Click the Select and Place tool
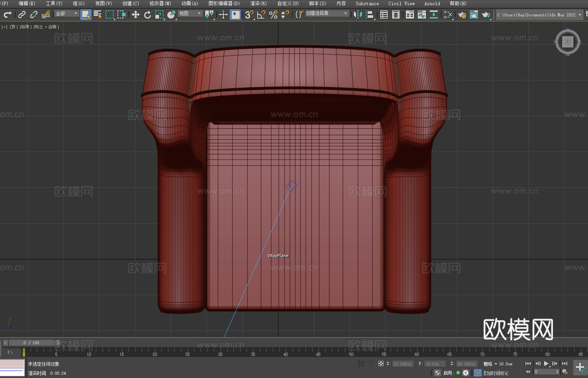Viewport: 588px width, 378px height. click(171, 14)
